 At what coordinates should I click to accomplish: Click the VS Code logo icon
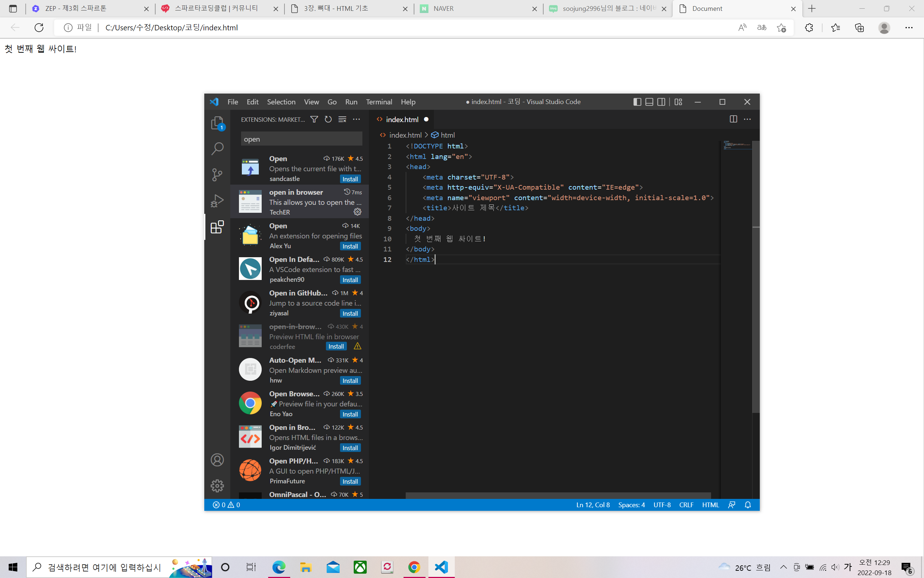click(214, 102)
